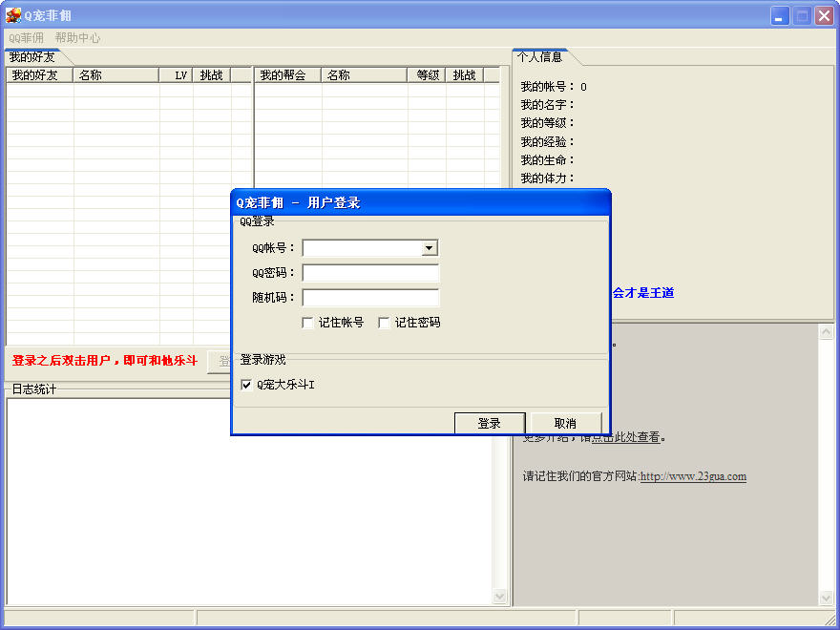
Task: Uncheck the Q宠大乐斗I checkbox
Action: tap(246, 385)
